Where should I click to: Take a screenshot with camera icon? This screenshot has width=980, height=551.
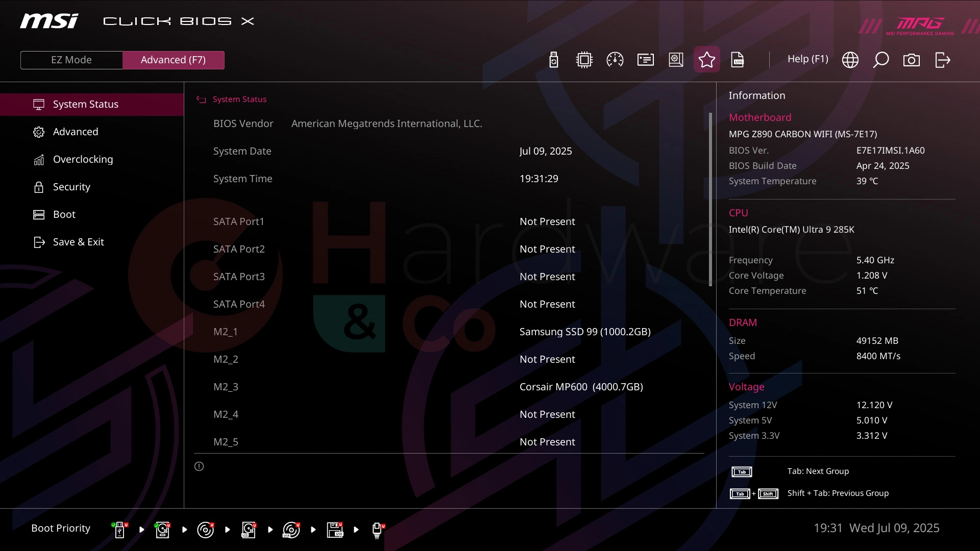911,60
